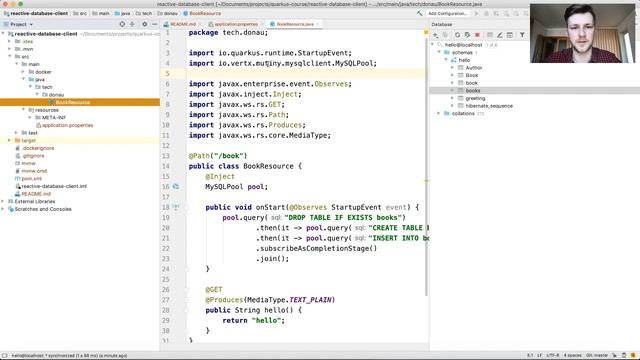Click the editor vertical scrollbar
Viewport: 640px width, 360px height.
tap(426, 167)
